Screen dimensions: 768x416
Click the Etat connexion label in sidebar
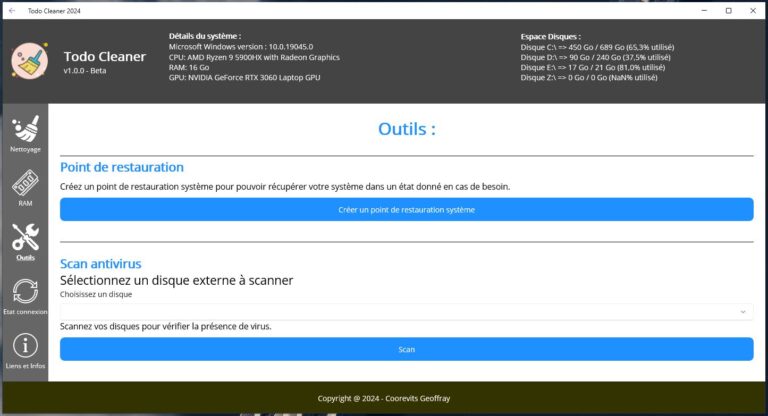[x=25, y=312]
